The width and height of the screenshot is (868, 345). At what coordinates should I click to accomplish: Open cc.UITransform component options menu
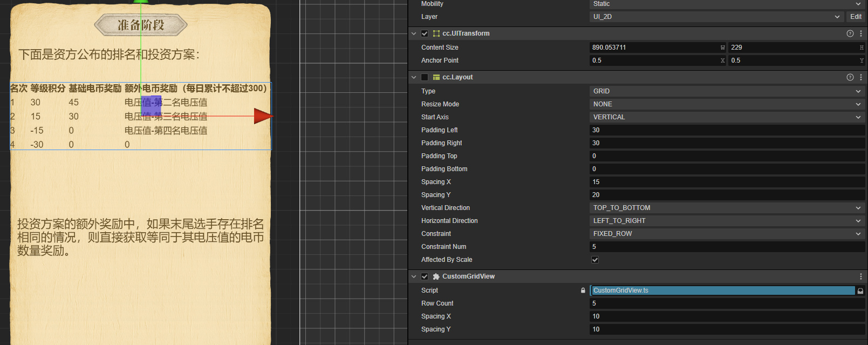point(861,33)
